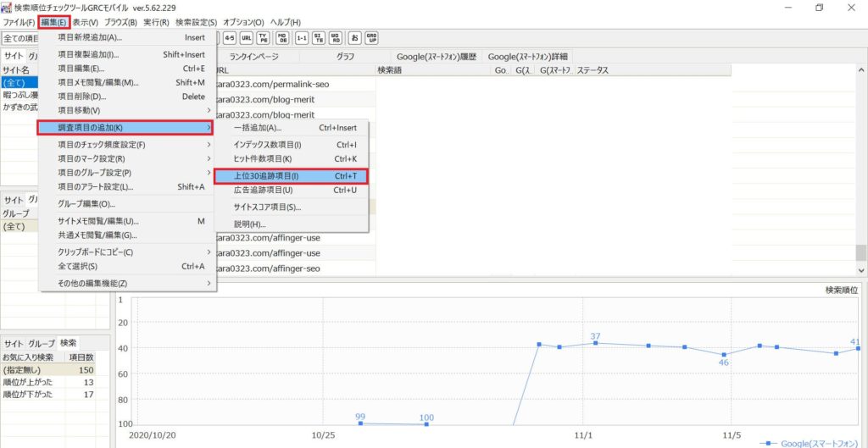
Task: Open the 検索設定(S) menu
Action: coord(196,23)
